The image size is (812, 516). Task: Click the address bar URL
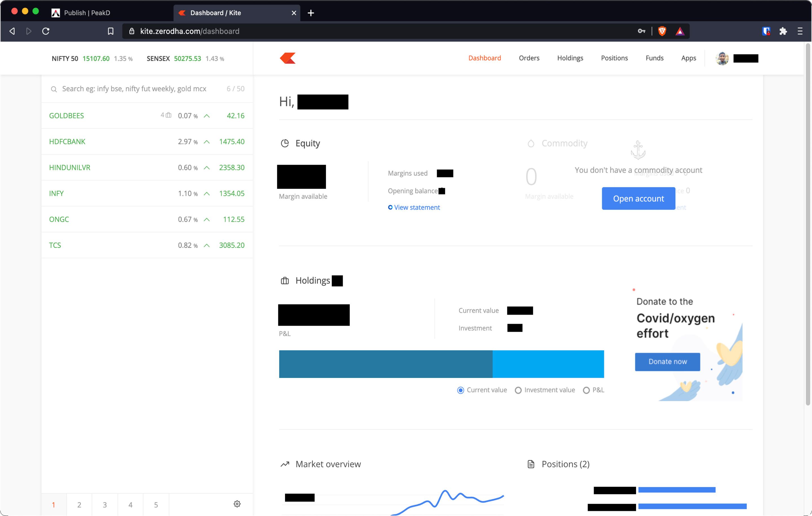coord(189,31)
